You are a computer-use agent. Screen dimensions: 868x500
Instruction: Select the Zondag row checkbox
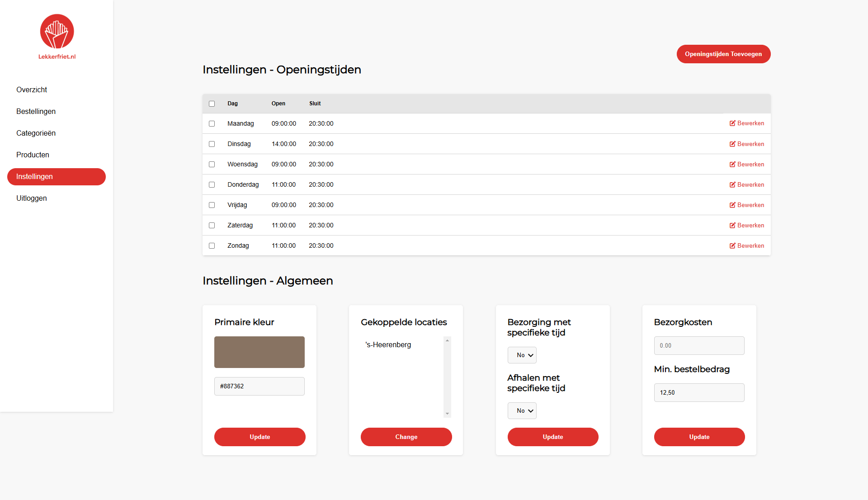[212, 245]
